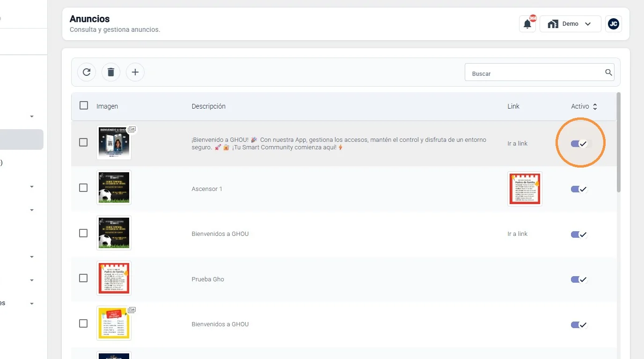
Task: Click the Activo column header
Action: pos(580,107)
